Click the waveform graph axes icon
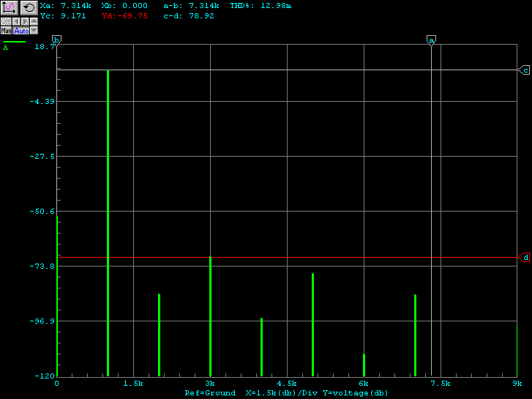The image size is (532, 399). click(9, 7)
